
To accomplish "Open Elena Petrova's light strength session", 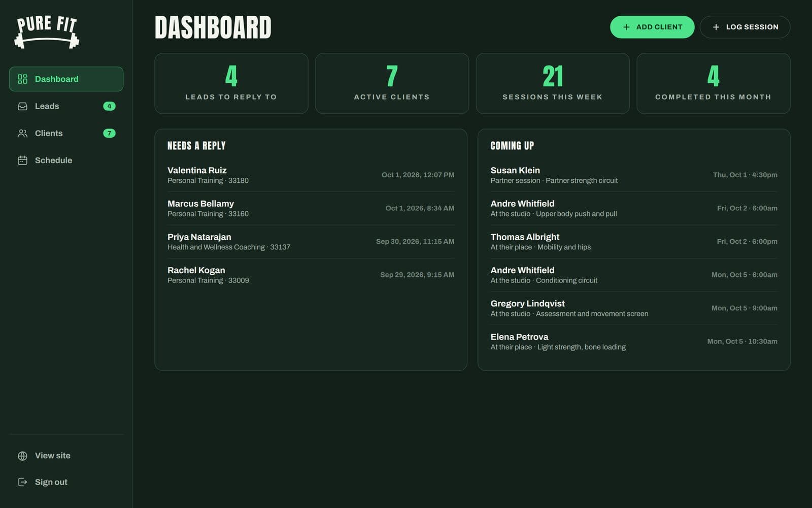I will 634,341.
